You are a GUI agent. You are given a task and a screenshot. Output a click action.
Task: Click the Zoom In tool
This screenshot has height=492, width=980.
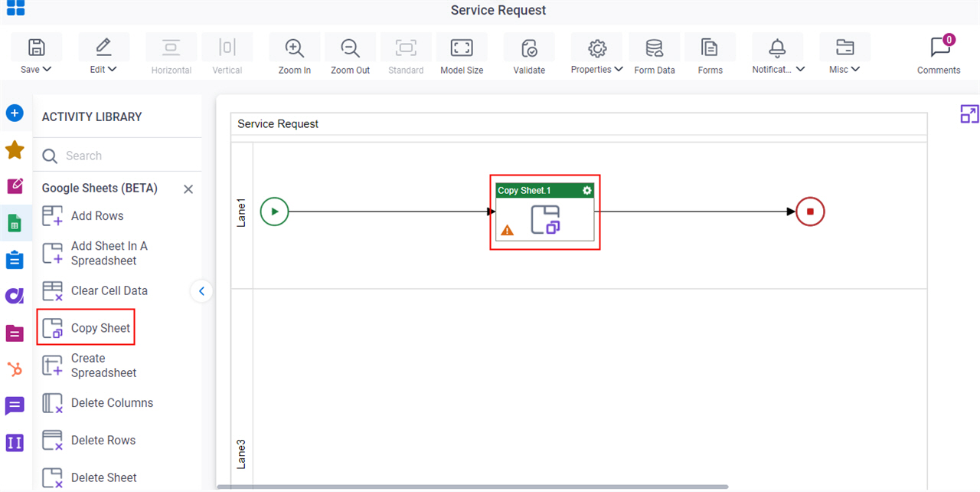[294, 57]
